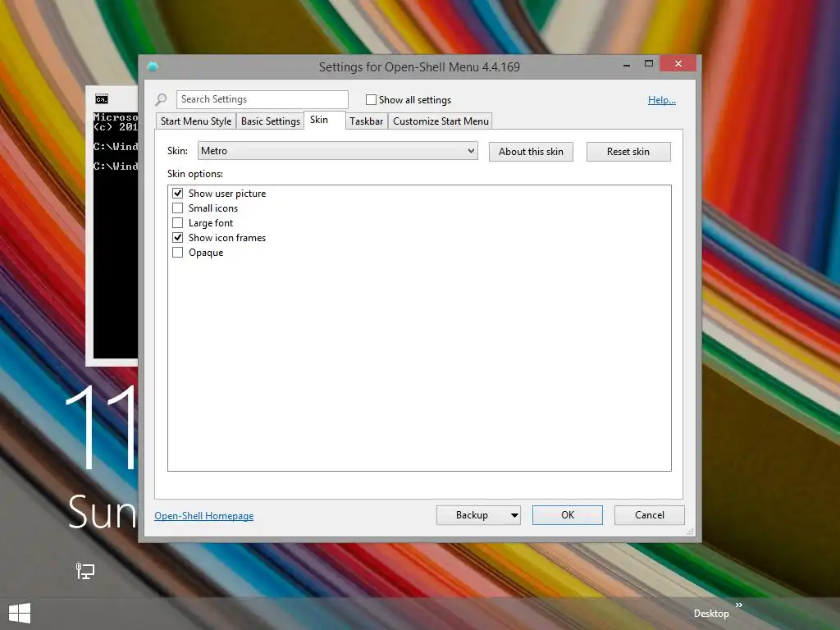The height and width of the screenshot is (630, 840).
Task: Enable the Small icons option
Action: tap(177, 208)
